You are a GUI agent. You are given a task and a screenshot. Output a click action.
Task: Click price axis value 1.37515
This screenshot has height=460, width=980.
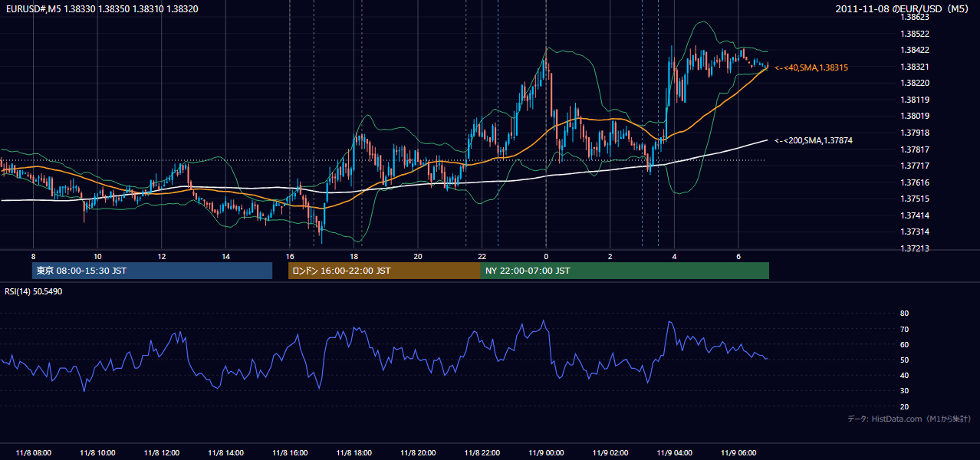tap(914, 199)
